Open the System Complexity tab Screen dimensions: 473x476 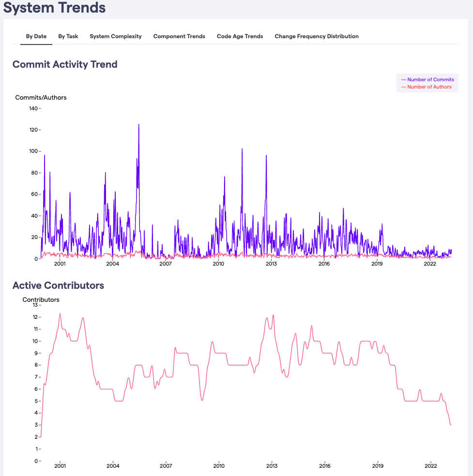(115, 36)
